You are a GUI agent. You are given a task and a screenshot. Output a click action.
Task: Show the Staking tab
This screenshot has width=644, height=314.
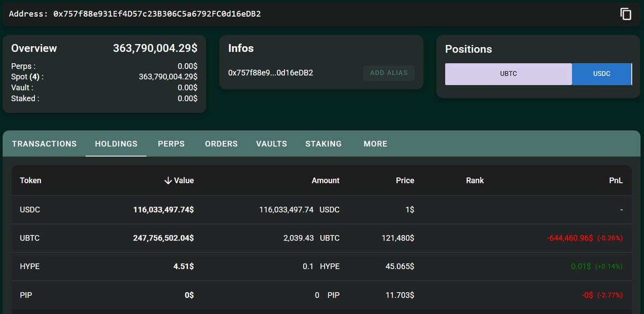pos(324,144)
